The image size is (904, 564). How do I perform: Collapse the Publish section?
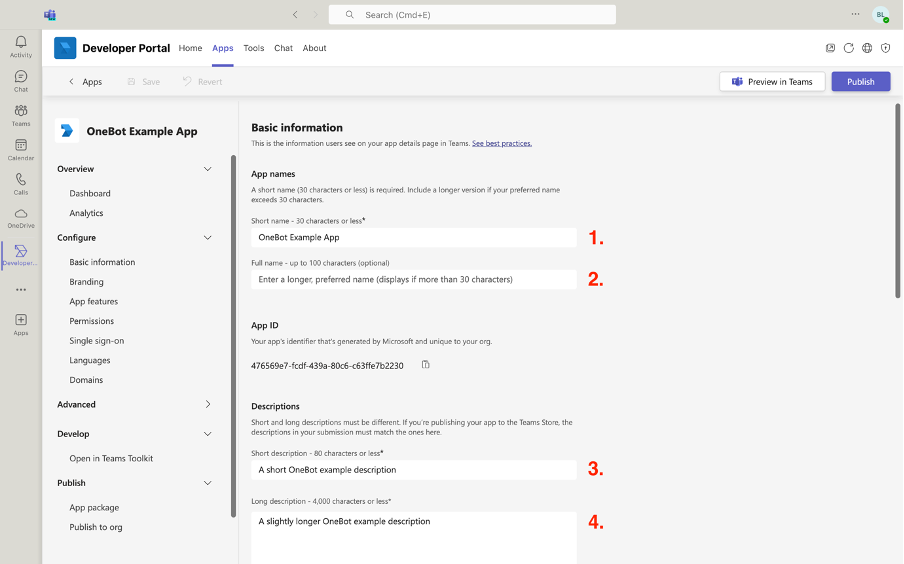tap(208, 483)
